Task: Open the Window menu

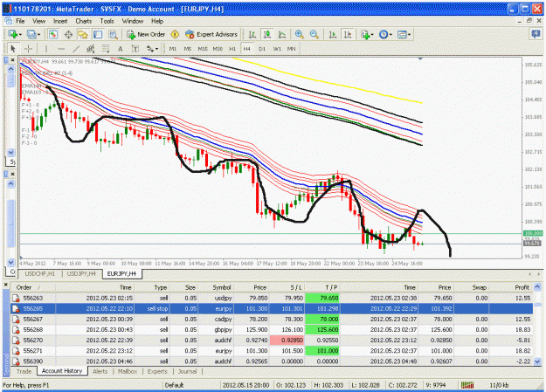Action: [x=133, y=21]
